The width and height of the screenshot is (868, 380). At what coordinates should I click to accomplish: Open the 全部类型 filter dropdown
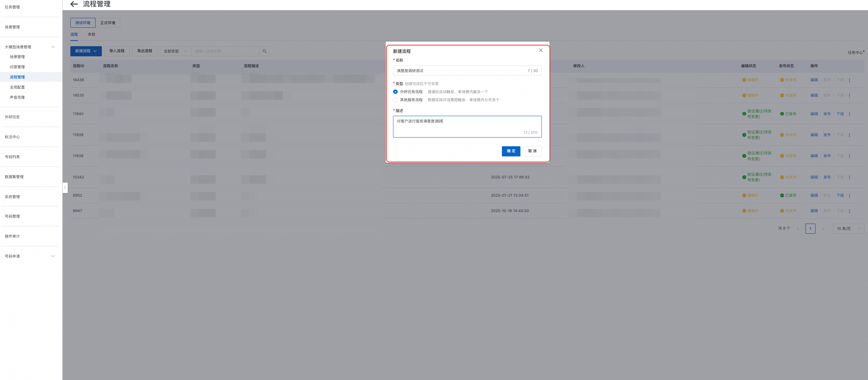point(175,51)
